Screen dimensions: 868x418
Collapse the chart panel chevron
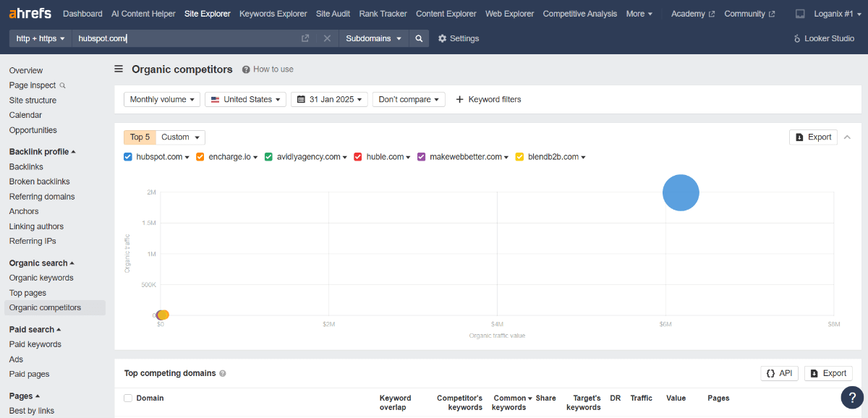[x=848, y=137]
